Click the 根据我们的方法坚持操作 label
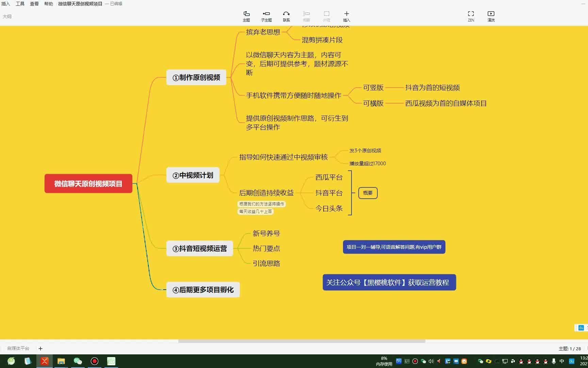The height and width of the screenshot is (368, 588). (262, 204)
